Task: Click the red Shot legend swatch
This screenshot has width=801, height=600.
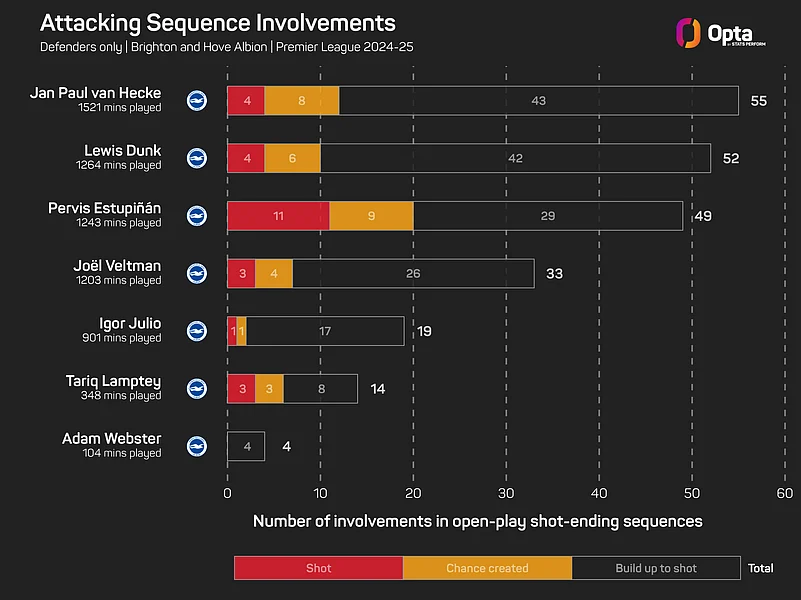Action: (318, 568)
